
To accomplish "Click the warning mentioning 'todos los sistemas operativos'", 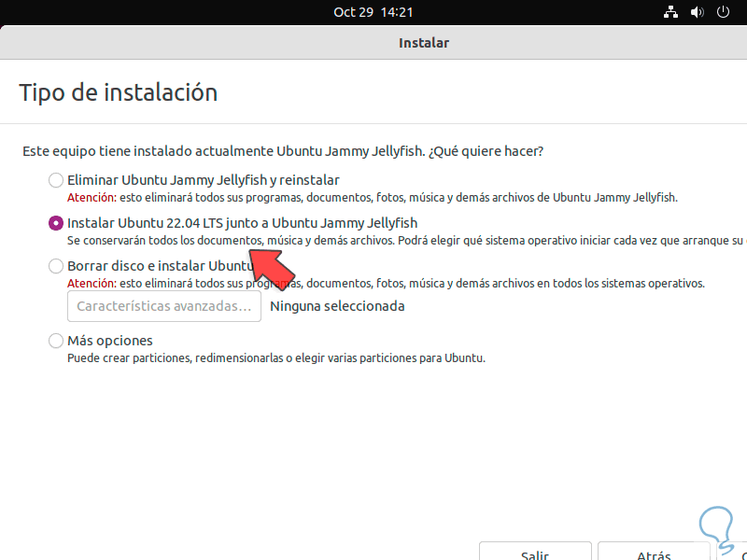I will [386, 284].
